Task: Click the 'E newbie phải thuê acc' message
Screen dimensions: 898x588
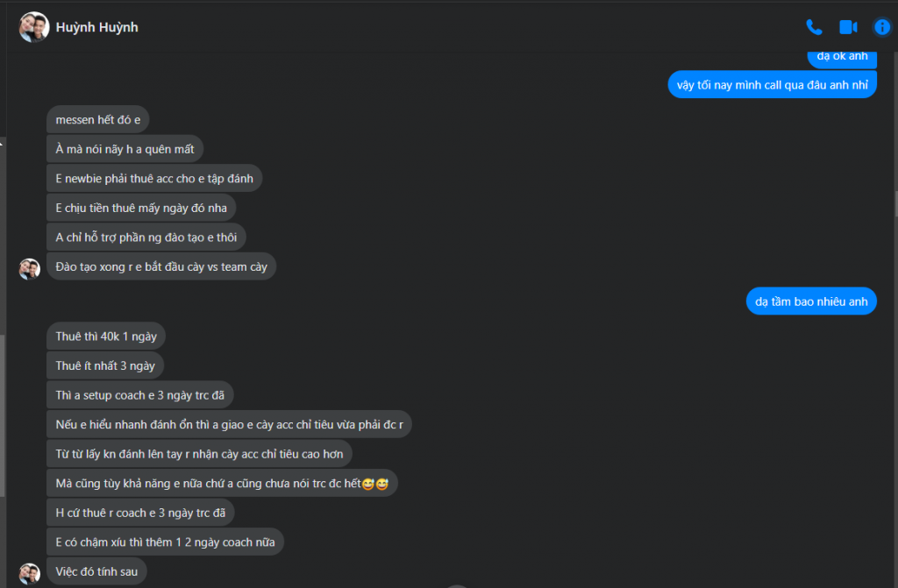Action: pos(154,178)
